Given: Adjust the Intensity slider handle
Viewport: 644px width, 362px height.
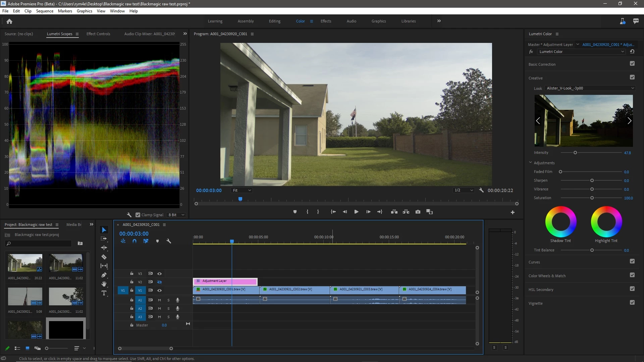Looking at the screenshot, I should (x=575, y=153).
